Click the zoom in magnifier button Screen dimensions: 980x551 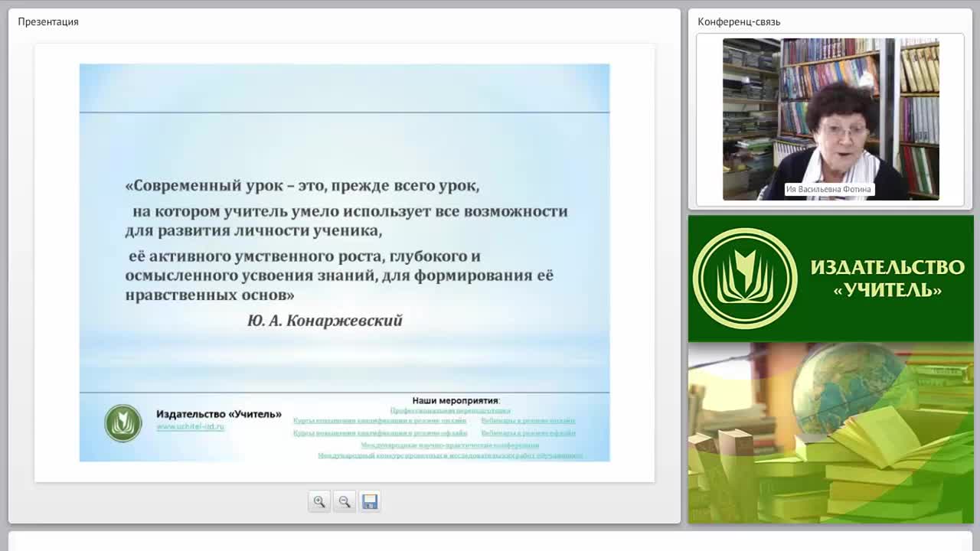point(319,501)
